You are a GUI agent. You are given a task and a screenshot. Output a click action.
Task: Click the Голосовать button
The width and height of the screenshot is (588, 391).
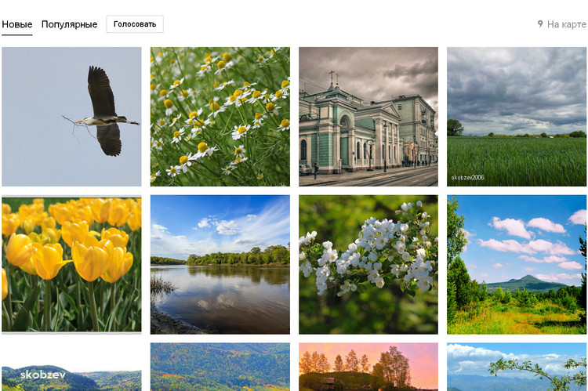tap(135, 24)
